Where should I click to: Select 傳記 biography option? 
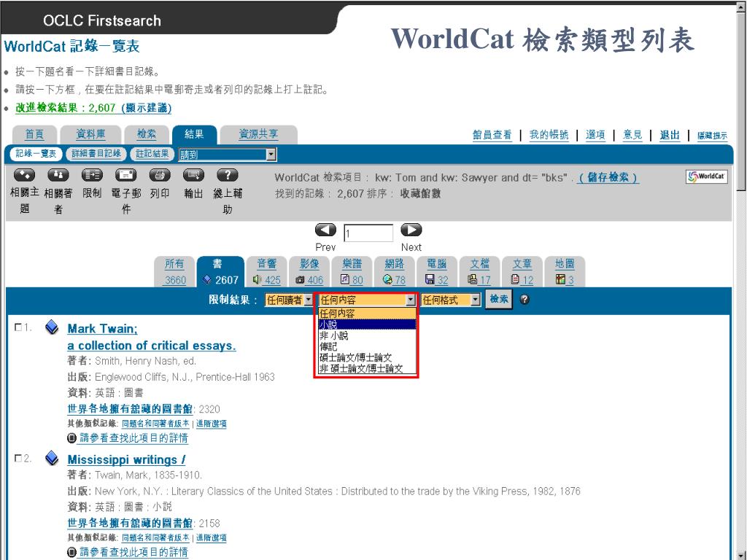[367, 346]
